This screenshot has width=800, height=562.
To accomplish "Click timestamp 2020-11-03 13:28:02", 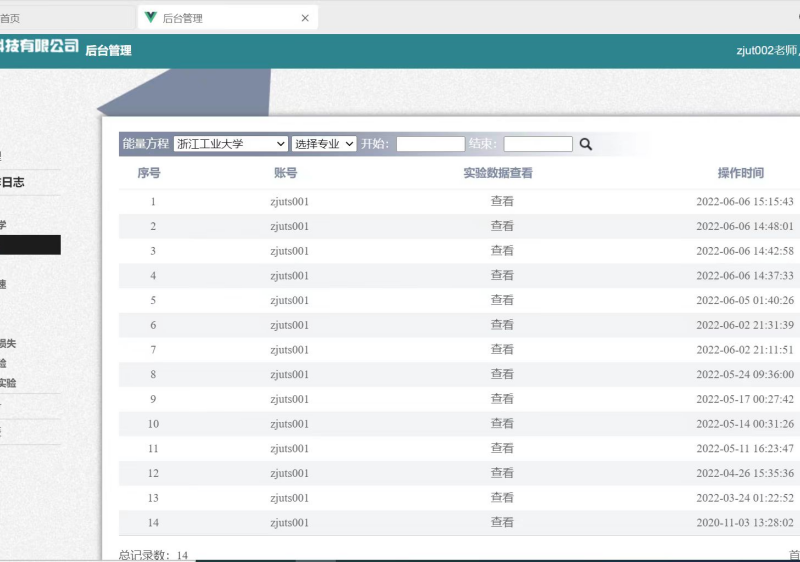I will coord(745,523).
